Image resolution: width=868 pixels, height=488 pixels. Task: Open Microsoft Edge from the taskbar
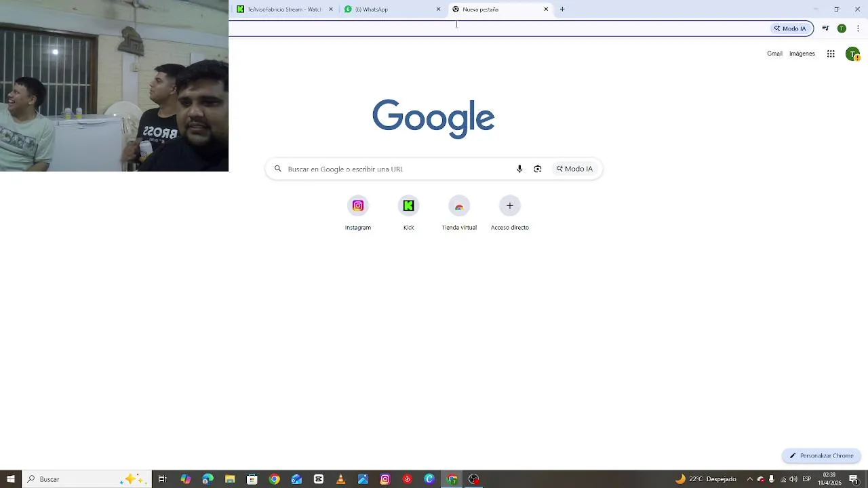(208, 479)
